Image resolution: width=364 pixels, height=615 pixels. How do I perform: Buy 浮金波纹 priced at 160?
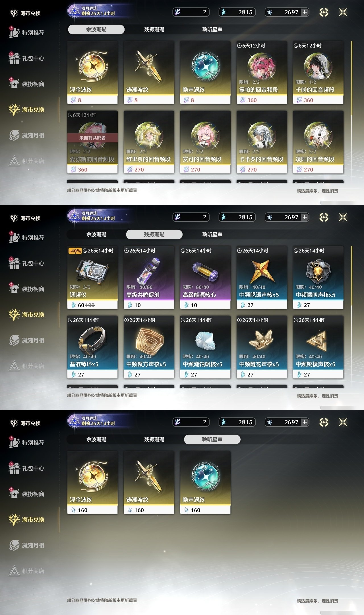[92, 483]
